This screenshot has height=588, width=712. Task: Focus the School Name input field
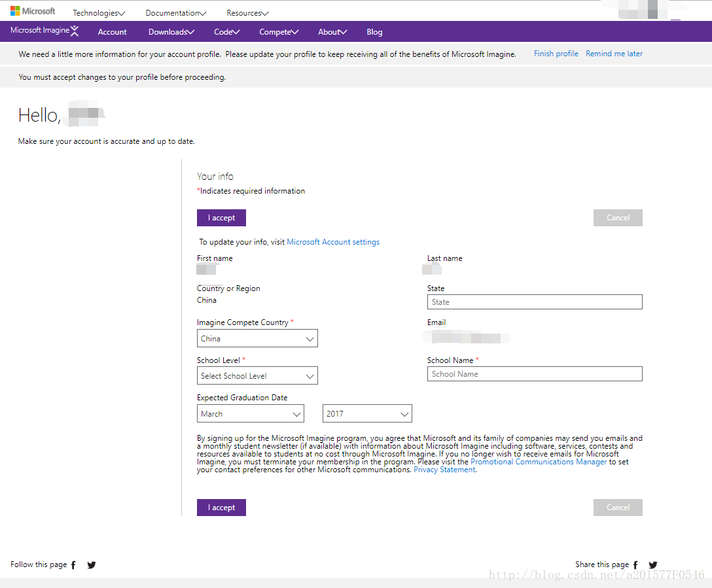(x=535, y=374)
